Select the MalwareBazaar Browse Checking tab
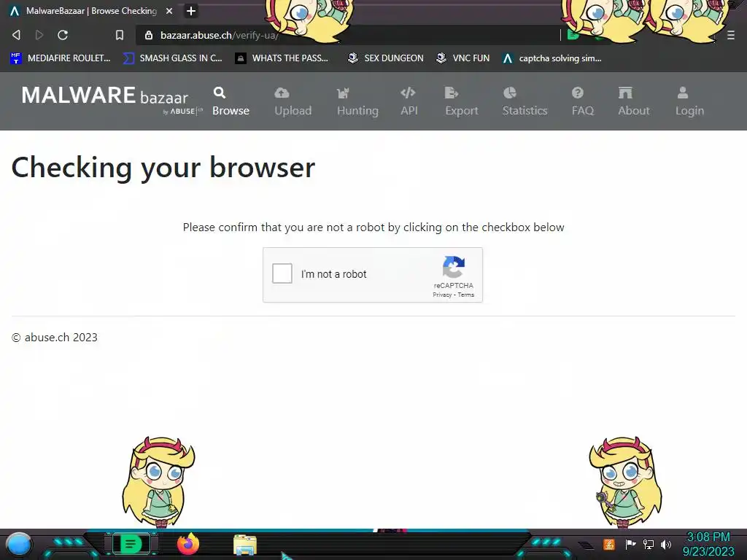747x560 pixels. pyautogui.click(x=91, y=11)
